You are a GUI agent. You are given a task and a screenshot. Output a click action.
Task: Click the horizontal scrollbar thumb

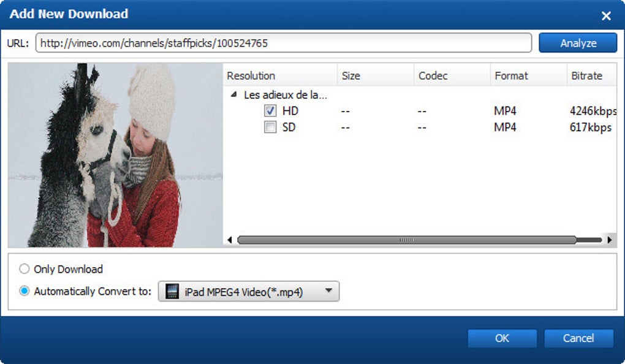(x=407, y=240)
